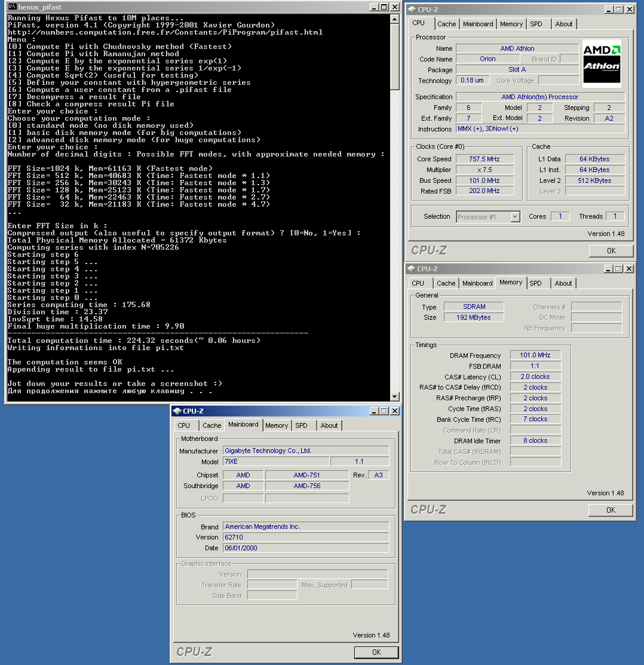Image resolution: width=644 pixels, height=665 pixels.
Task: Click the console scrollbar up arrow
Action: tap(394, 19)
